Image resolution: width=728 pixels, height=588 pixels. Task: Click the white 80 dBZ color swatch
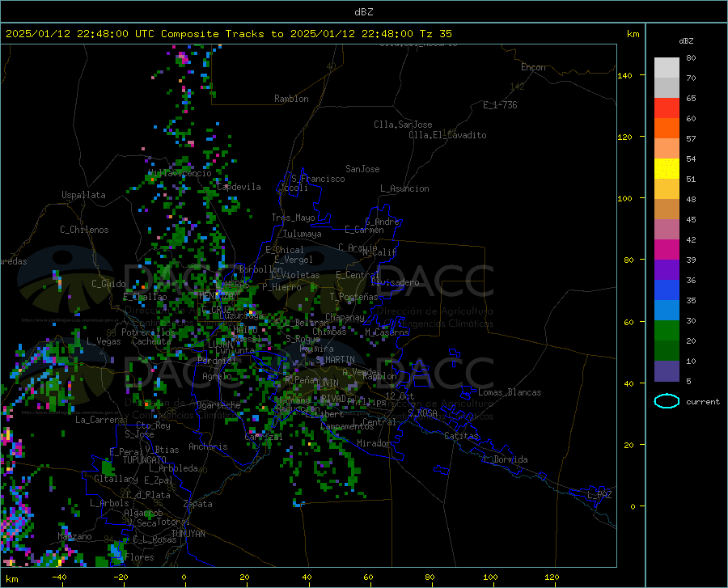(667, 67)
